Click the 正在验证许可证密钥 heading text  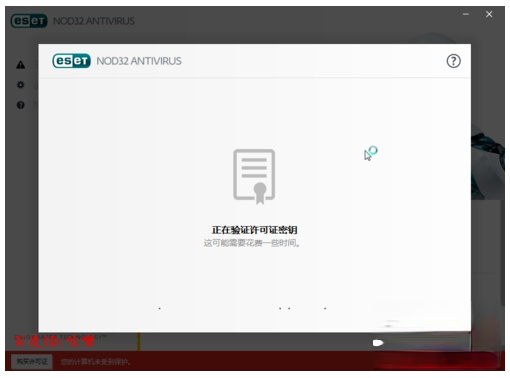point(254,230)
